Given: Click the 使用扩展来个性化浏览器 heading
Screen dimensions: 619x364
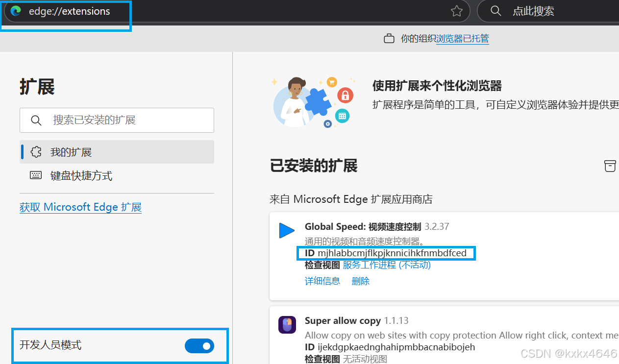Looking at the screenshot, I should tap(437, 86).
